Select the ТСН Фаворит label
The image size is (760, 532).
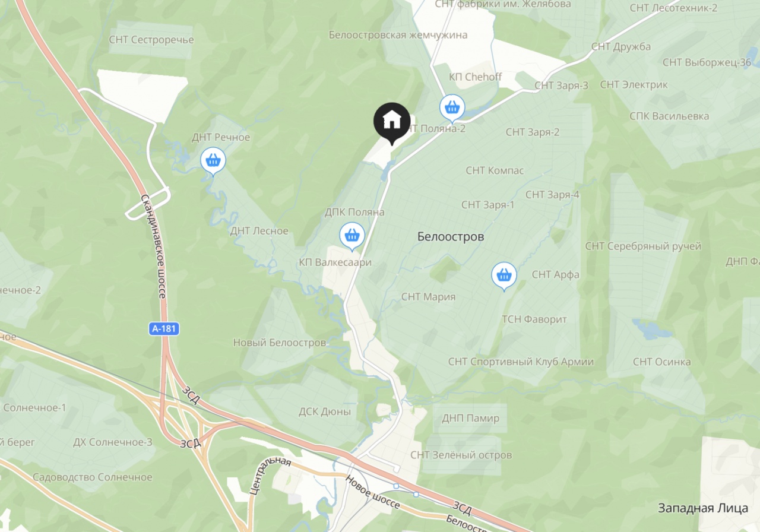click(x=534, y=319)
